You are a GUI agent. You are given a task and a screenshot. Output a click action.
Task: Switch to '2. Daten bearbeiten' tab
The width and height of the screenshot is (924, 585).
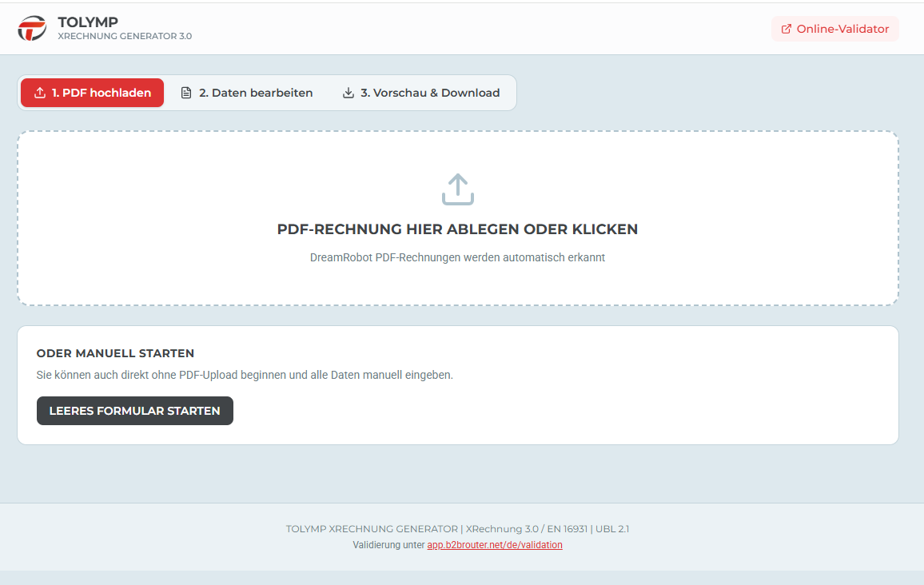pos(246,93)
